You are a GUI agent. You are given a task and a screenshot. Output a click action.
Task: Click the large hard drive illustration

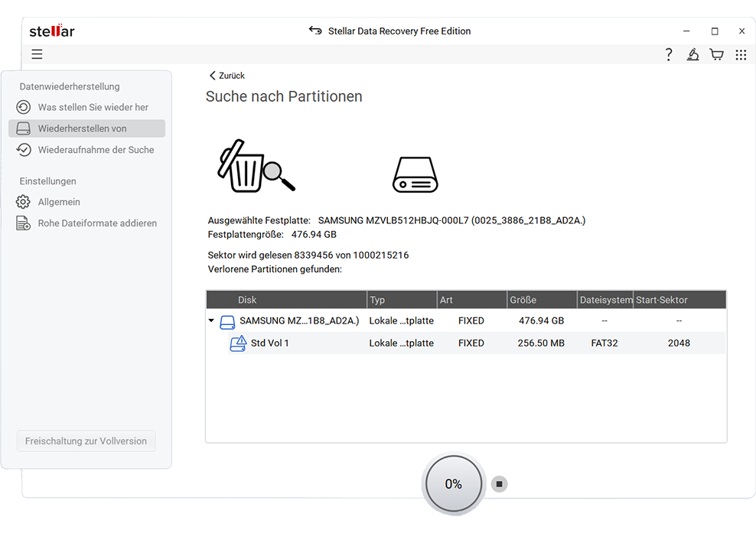[415, 174]
